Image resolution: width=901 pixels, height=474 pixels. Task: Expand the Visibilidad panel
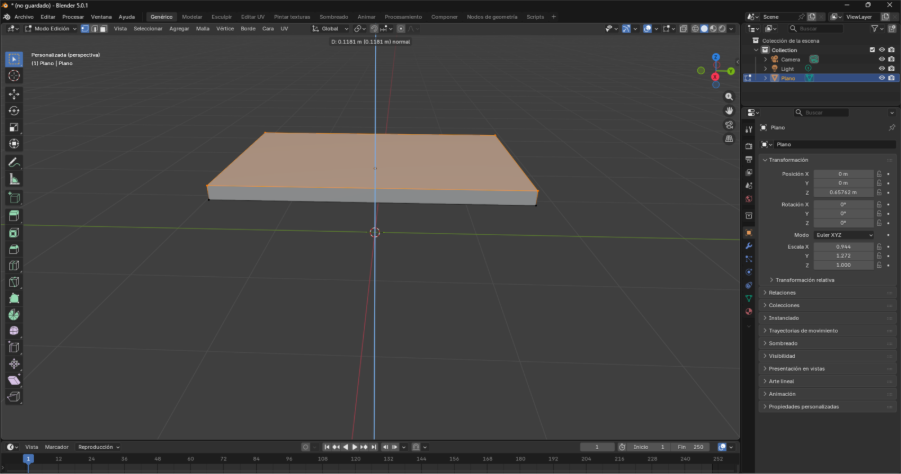[x=782, y=356]
